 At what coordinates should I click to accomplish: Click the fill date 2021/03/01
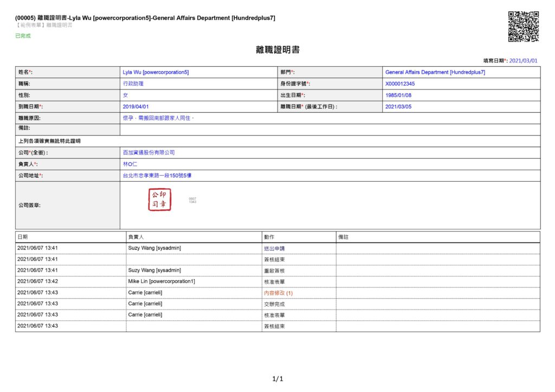[x=523, y=61]
